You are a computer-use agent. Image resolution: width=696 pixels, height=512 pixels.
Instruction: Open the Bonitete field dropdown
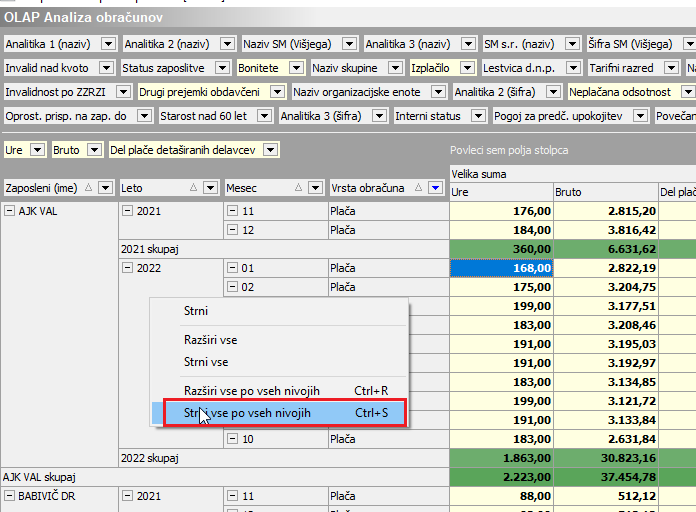click(x=295, y=68)
